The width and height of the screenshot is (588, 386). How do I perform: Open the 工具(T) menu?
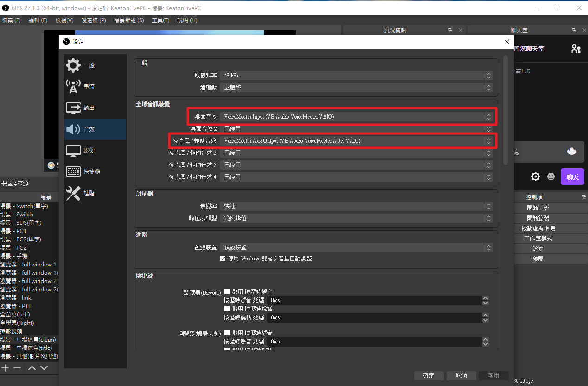click(160, 20)
